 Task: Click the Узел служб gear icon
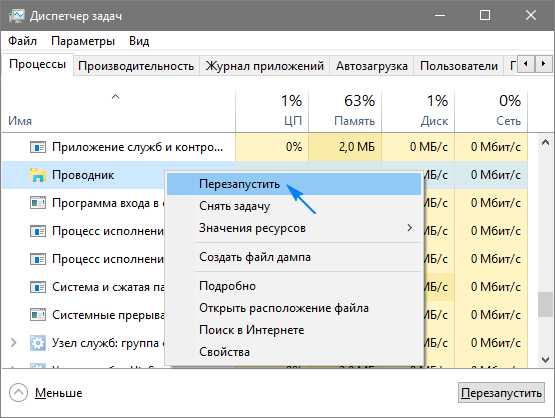point(38,343)
